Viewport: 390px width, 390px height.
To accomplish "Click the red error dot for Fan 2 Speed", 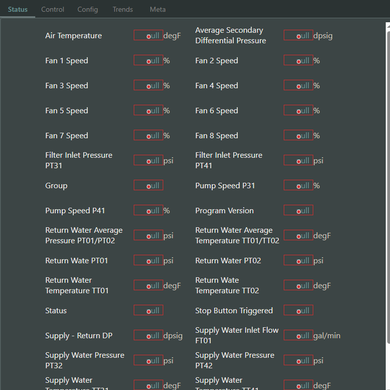I will 299,61.
